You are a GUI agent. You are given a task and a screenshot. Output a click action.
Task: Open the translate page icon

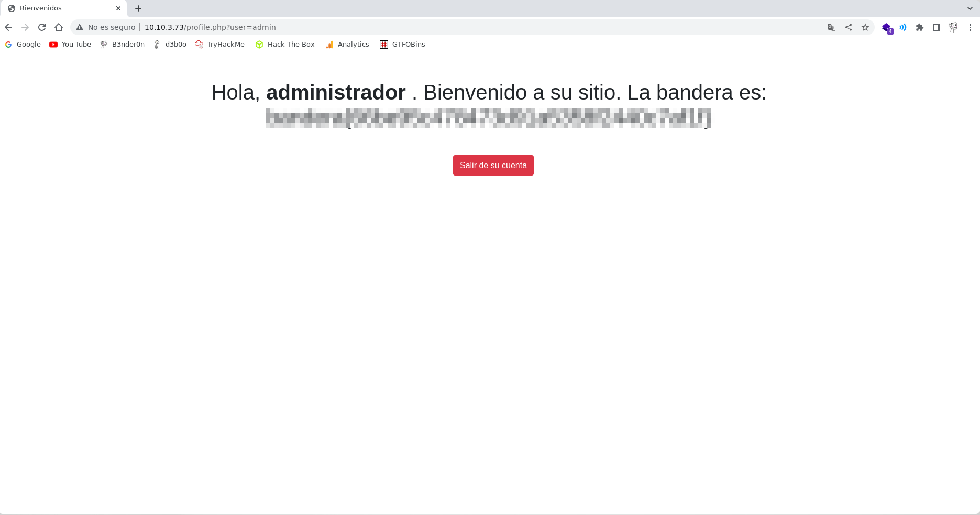point(831,27)
